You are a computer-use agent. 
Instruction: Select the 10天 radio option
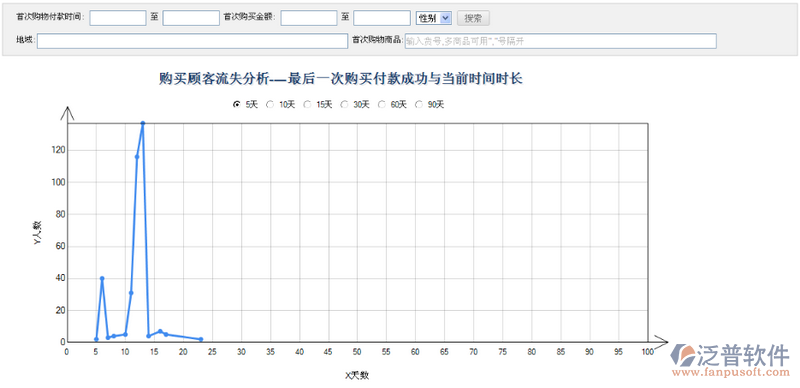270,105
